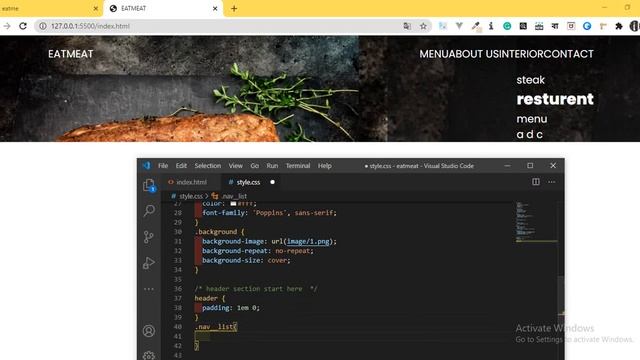Click the MENU nav link

[434, 54]
